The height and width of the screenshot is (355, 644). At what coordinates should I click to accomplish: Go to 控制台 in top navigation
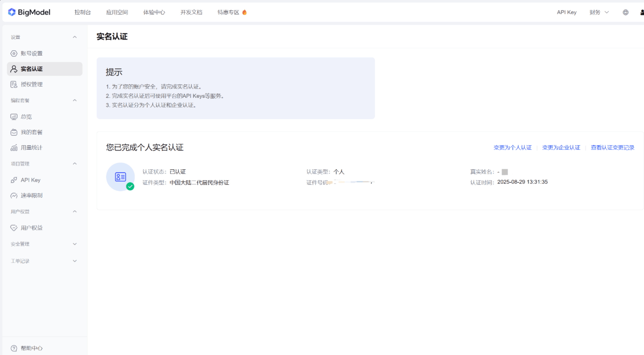coord(82,12)
